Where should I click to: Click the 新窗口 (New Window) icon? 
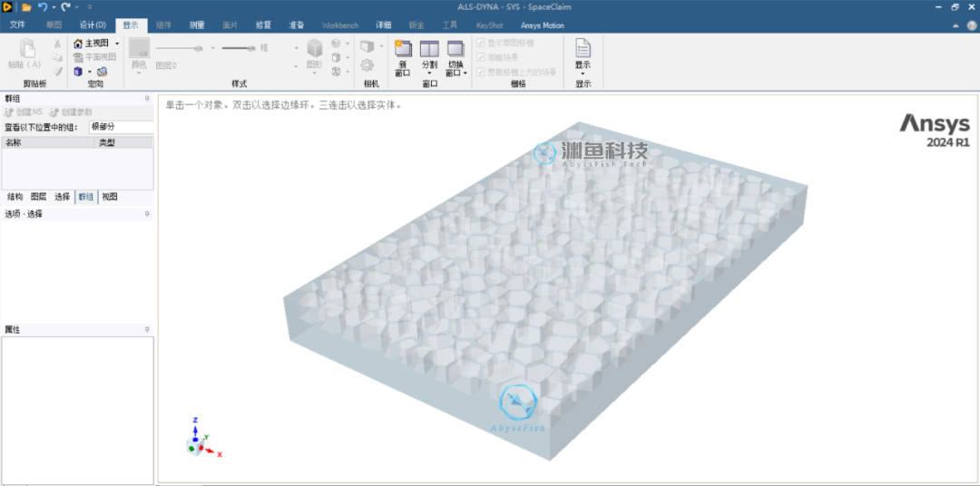(x=403, y=49)
